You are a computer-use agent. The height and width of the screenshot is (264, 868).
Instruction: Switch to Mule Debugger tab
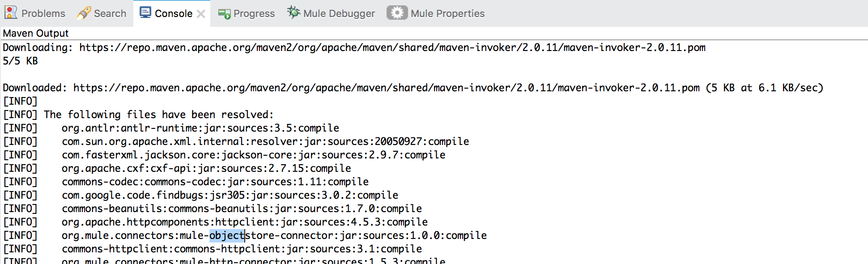[x=331, y=13]
